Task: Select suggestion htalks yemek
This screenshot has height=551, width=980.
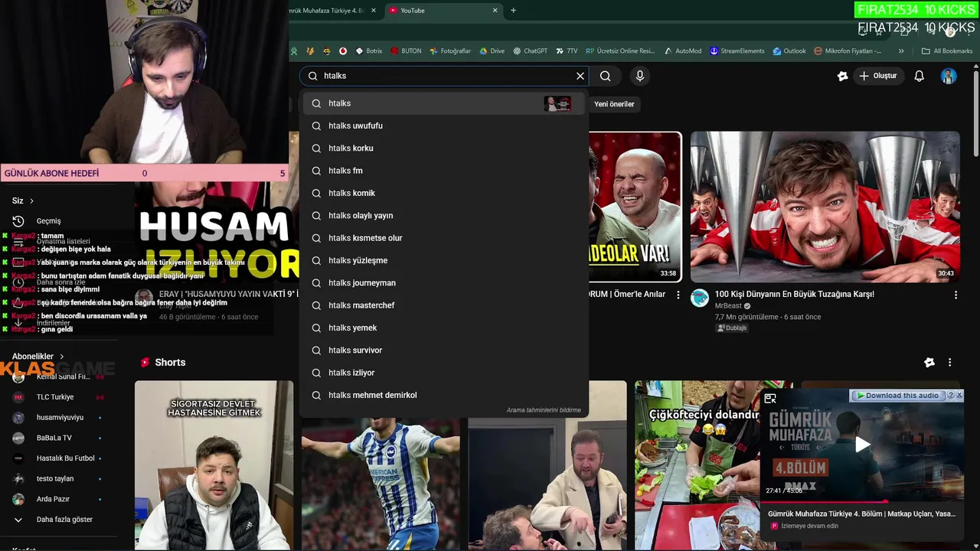Action: click(x=443, y=328)
